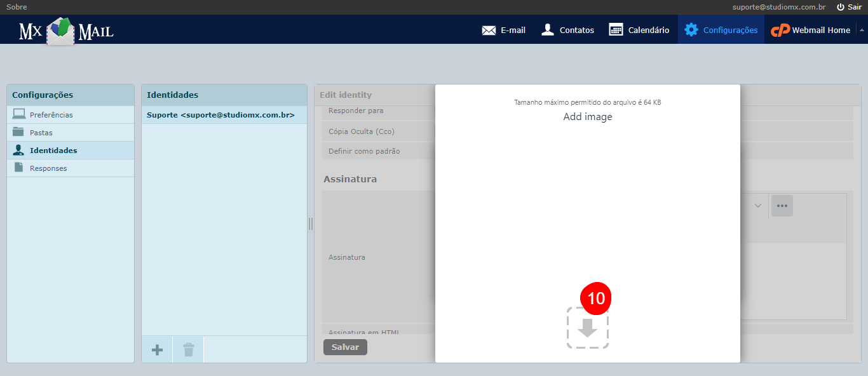
Task: Expand the dropdown chevron near the signature editor
Action: (x=757, y=206)
